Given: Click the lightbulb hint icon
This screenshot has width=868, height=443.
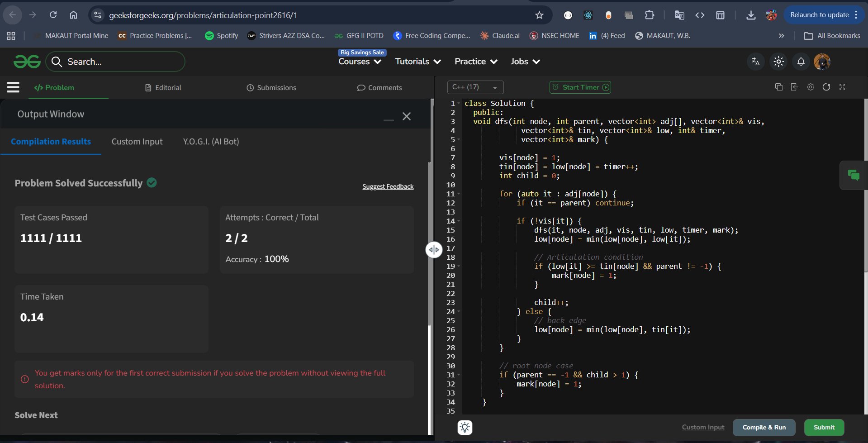Looking at the screenshot, I should [x=465, y=427].
